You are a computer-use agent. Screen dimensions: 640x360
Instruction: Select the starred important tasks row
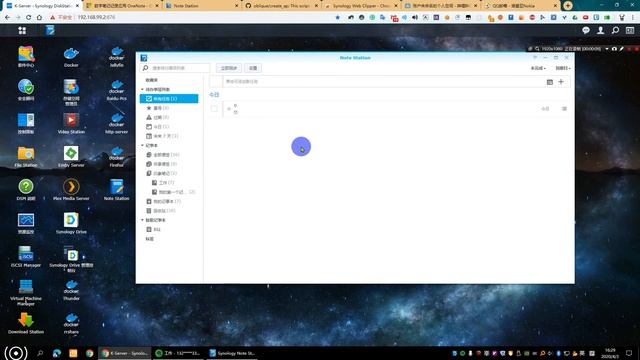(x=169, y=108)
